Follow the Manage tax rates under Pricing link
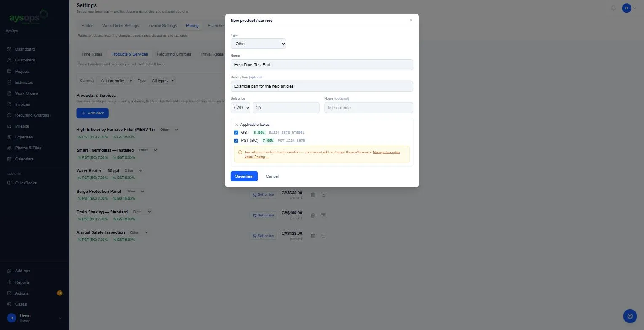 pyautogui.click(x=322, y=154)
